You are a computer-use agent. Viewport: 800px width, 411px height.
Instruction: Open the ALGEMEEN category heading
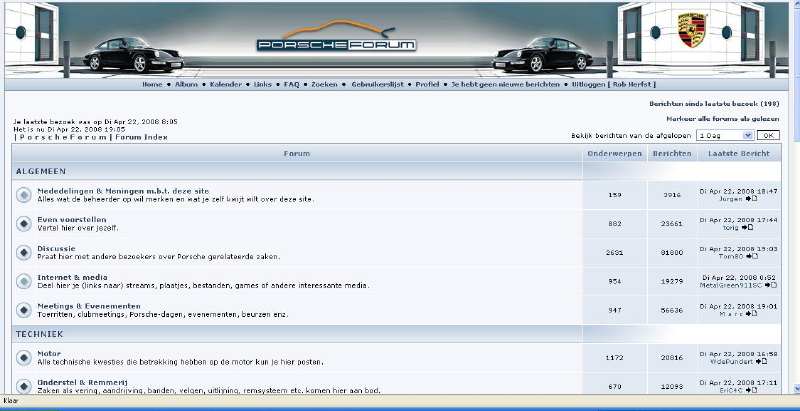point(41,171)
